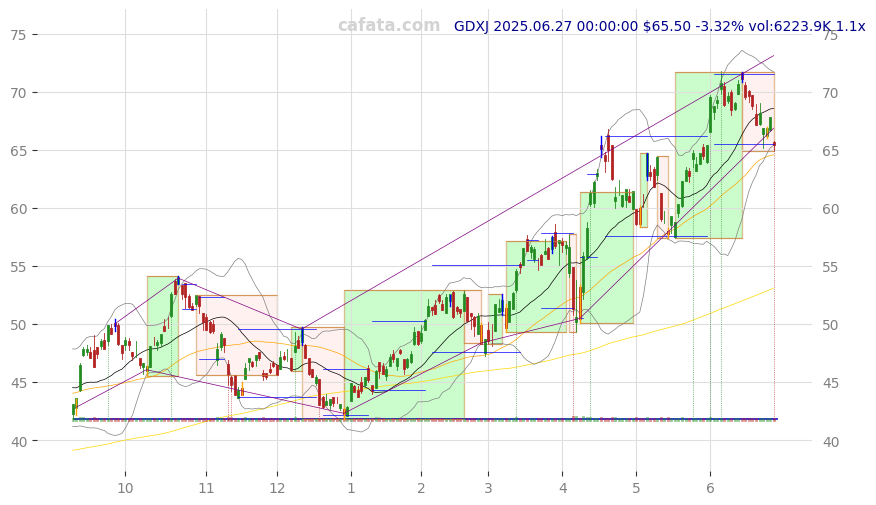Click the month 4 label on the time axis

[x=563, y=488]
